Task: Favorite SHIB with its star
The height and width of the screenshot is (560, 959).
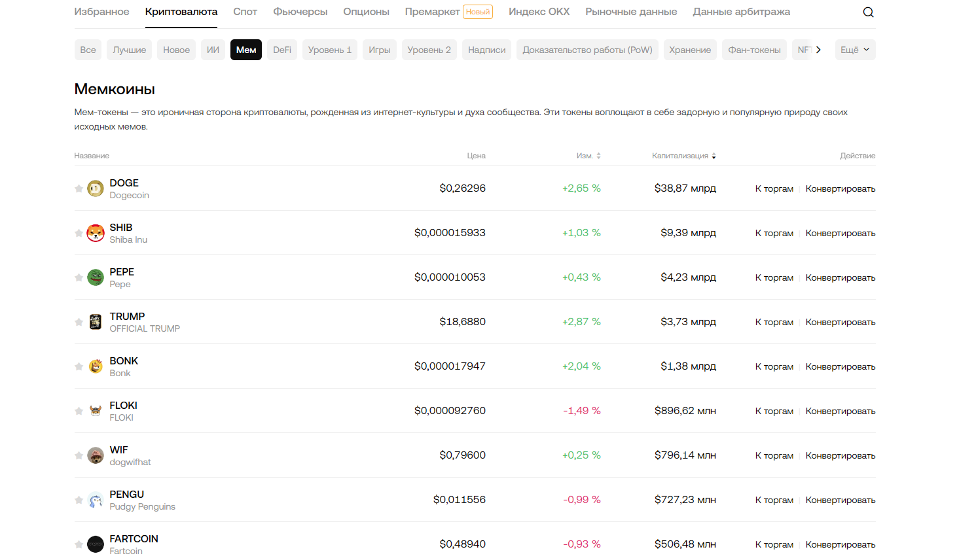Action: click(x=79, y=233)
